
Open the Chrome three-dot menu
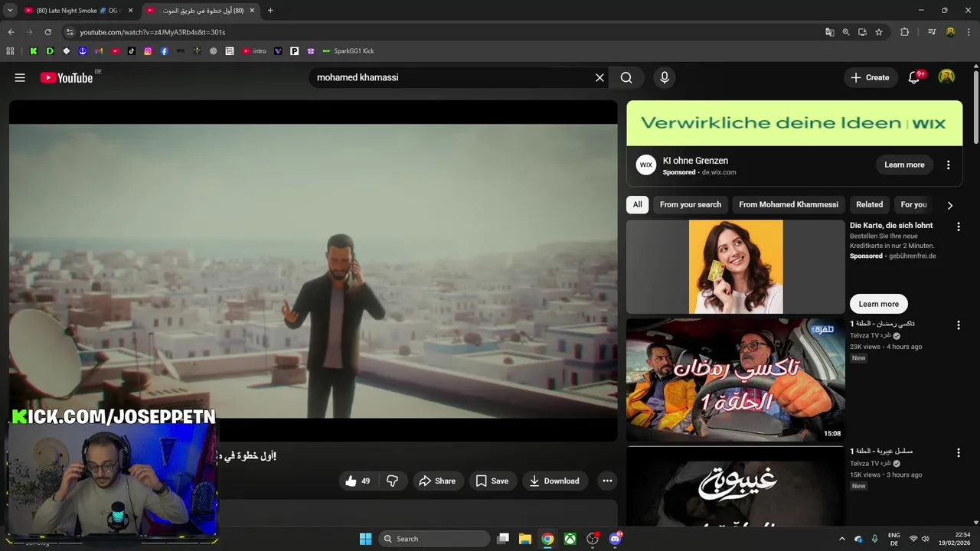(x=969, y=32)
